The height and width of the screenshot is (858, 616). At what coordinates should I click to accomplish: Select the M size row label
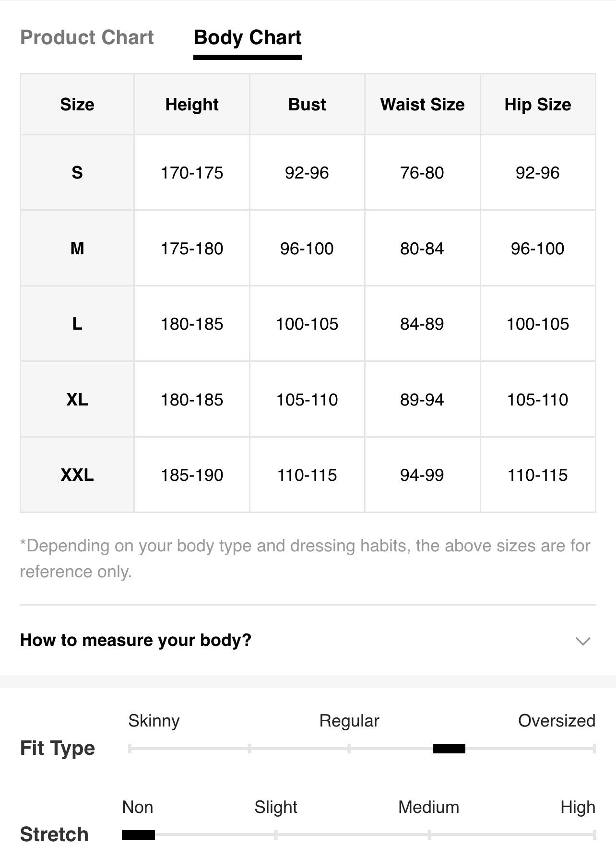[77, 248]
